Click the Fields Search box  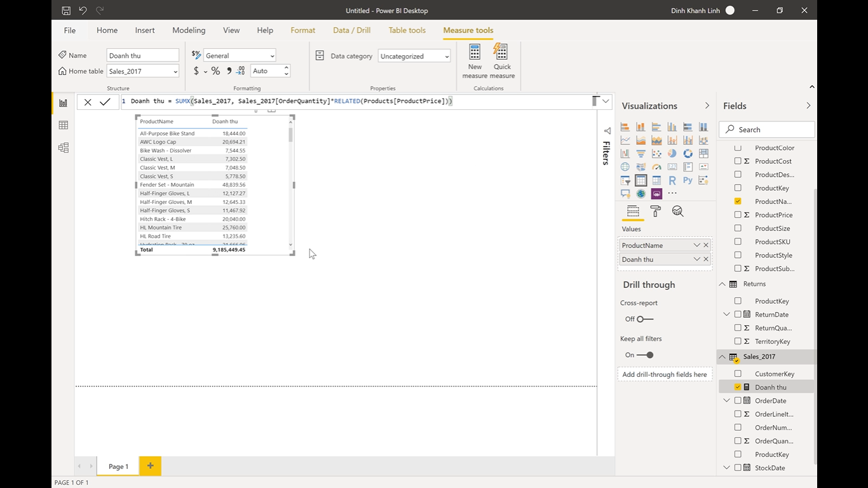[767, 130]
